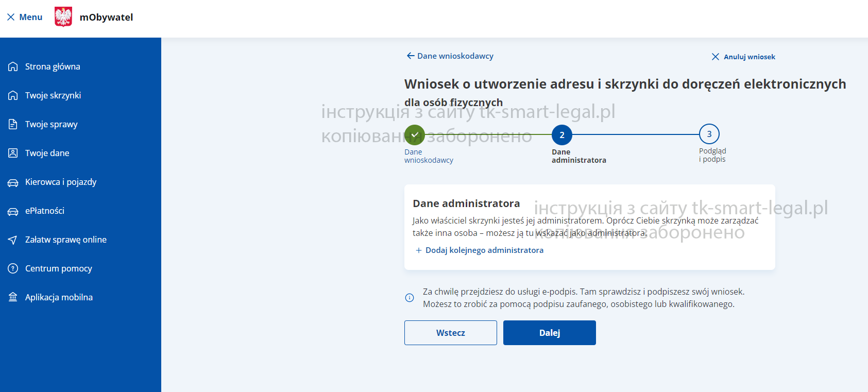
Task: Click the mObywatel title text
Action: (106, 17)
